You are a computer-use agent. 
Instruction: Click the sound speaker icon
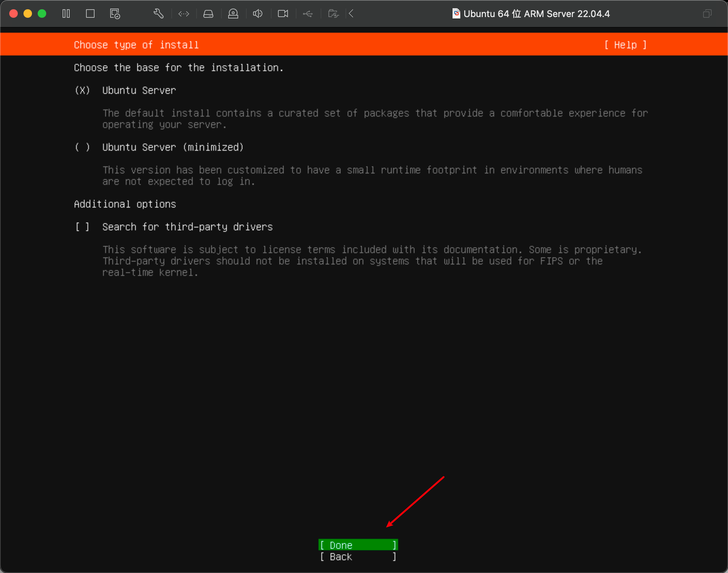[258, 14]
